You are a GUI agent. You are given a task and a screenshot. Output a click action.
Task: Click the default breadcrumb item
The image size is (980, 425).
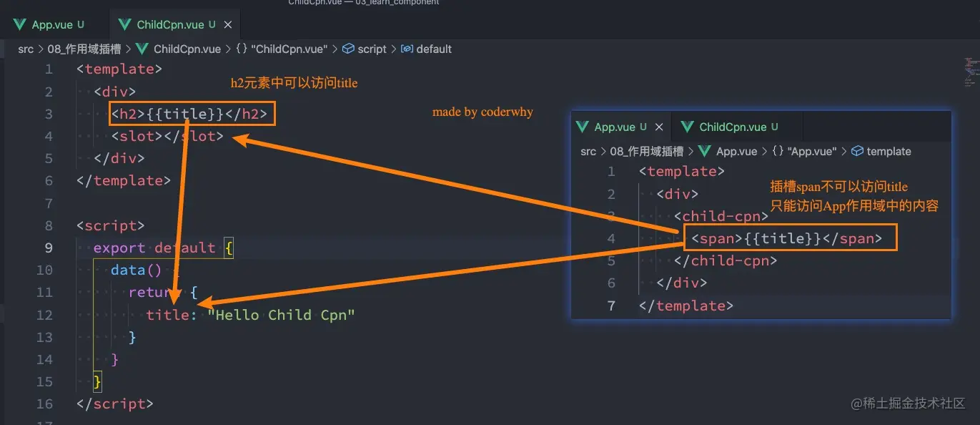point(433,49)
